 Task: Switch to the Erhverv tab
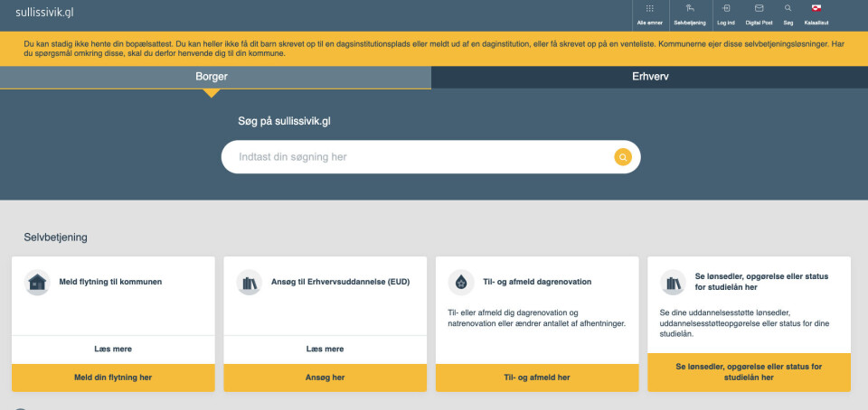649,77
